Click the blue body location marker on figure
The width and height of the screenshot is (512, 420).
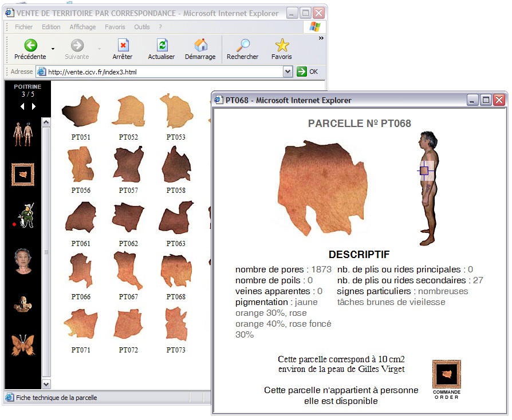coord(424,171)
